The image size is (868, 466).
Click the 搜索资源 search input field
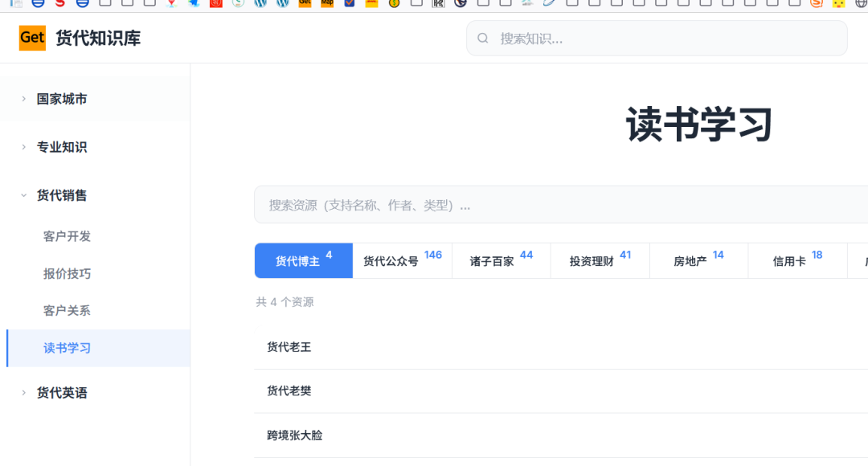482,205
